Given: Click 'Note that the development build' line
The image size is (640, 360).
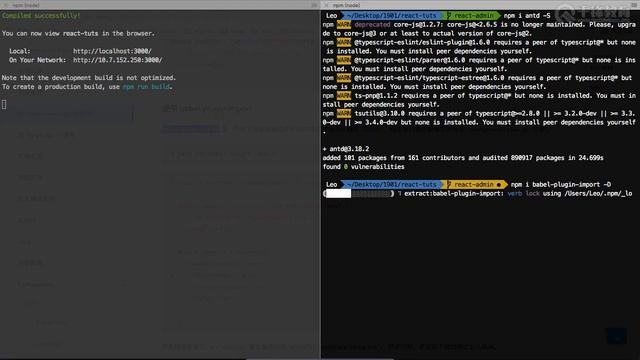Looking at the screenshot, I should coord(89,78).
